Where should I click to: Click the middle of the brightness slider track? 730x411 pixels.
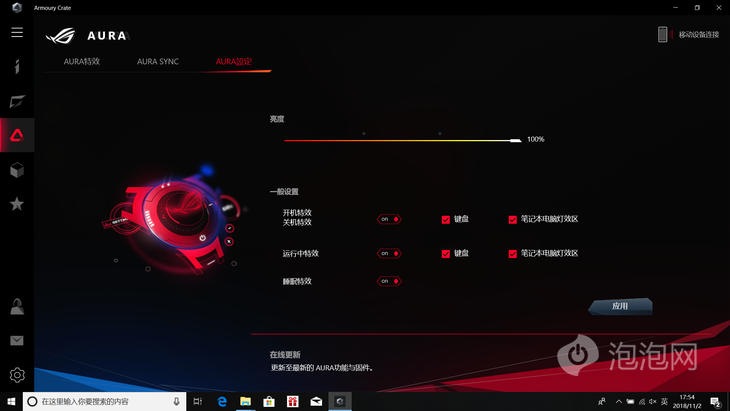pyautogui.click(x=403, y=140)
